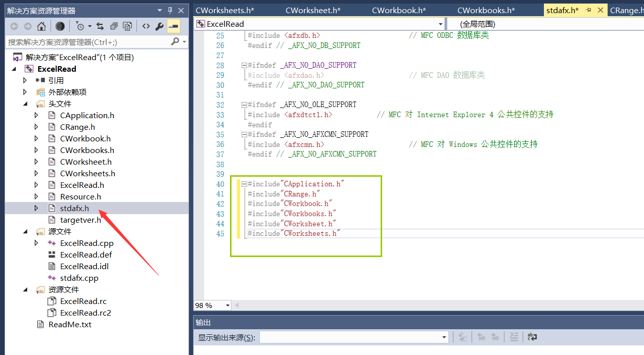
Task: Click the Show All Files icon
Action: [127, 26]
